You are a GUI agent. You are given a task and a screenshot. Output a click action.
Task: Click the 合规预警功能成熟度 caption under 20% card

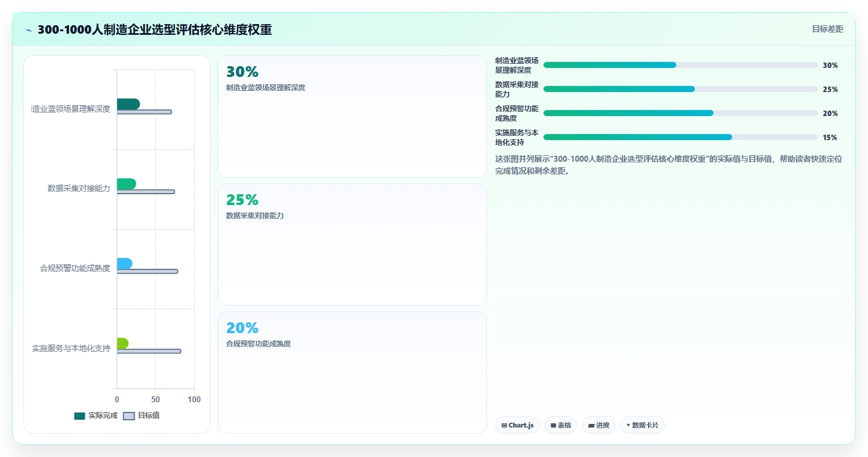[x=258, y=343]
